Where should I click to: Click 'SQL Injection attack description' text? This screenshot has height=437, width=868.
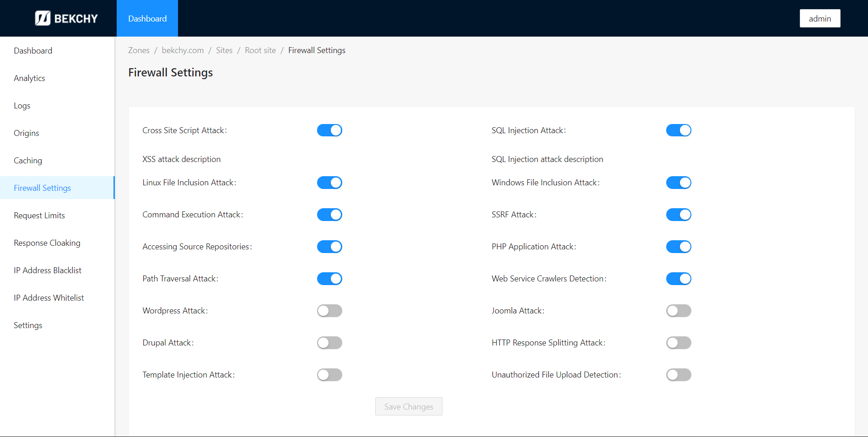(x=547, y=159)
